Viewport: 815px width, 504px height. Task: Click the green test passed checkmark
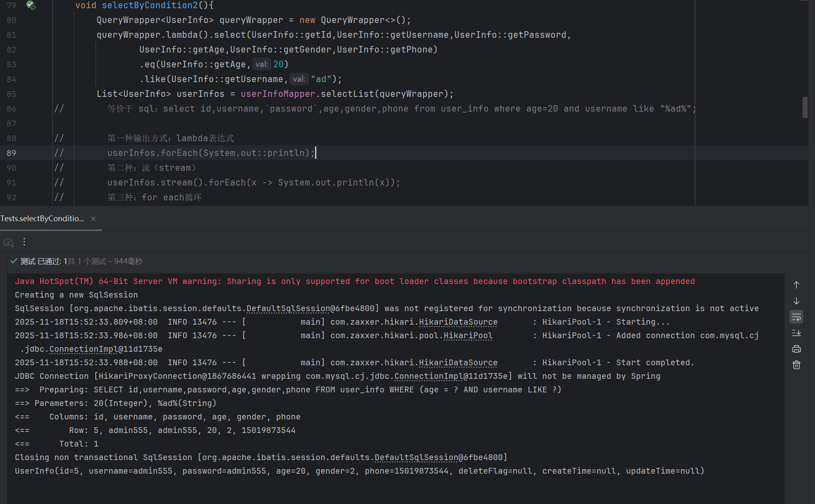point(14,261)
